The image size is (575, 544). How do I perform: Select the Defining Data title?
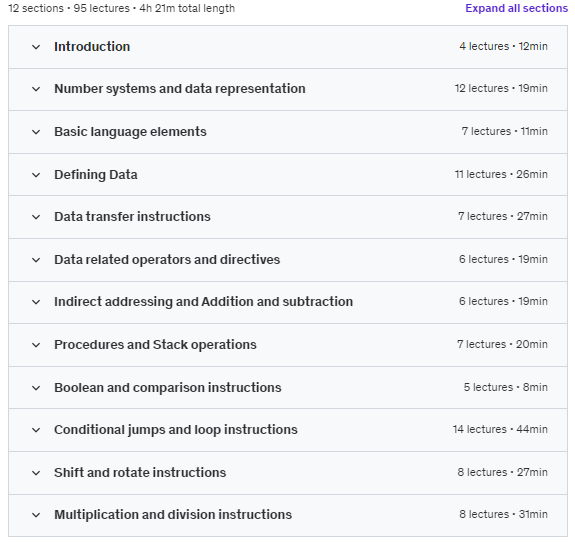point(96,175)
